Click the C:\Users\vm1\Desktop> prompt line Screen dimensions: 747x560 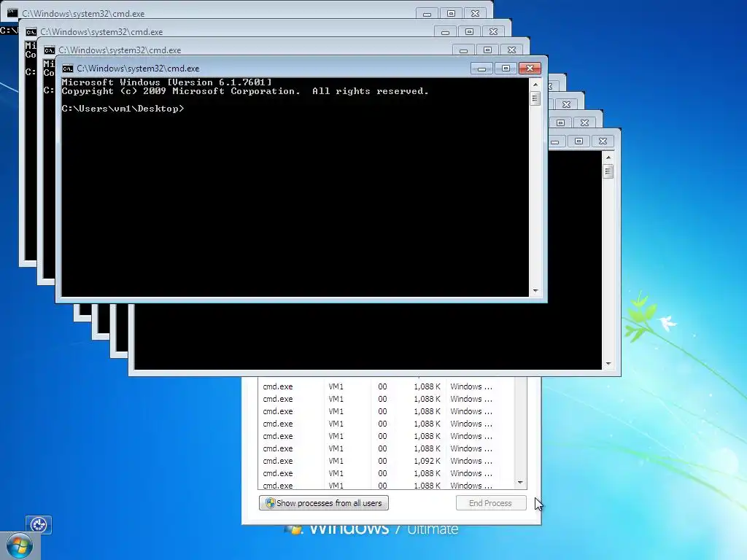[123, 109]
